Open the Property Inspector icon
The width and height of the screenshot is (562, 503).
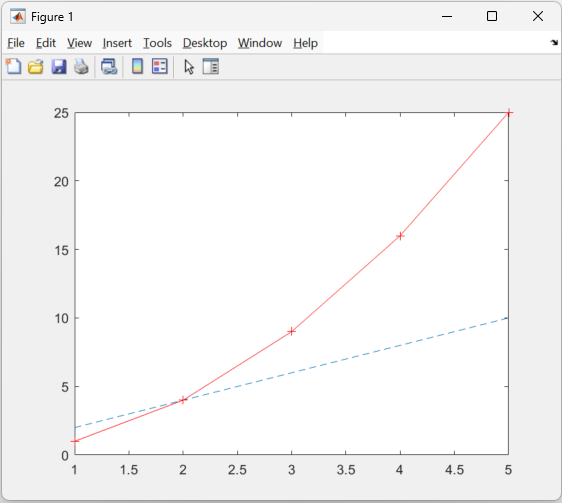pyautogui.click(x=210, y=66)
